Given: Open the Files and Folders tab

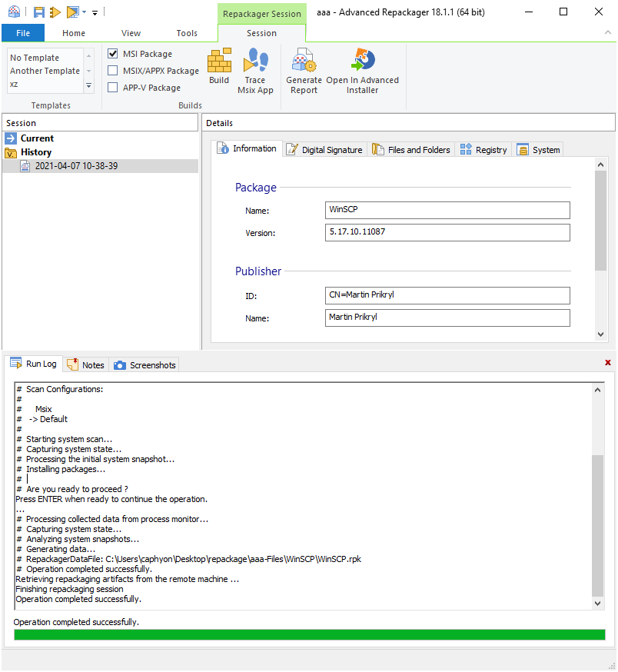Looking at the screenshot, I should pos(411,150).
